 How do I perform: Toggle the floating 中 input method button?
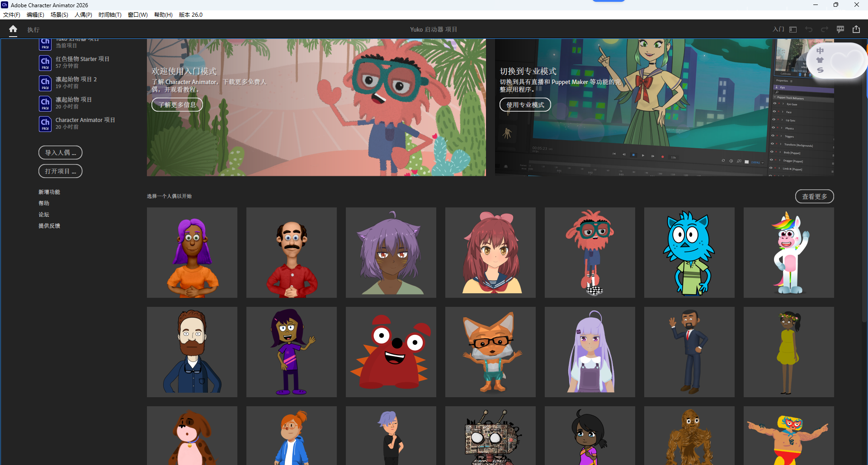[x=820, y=51]
